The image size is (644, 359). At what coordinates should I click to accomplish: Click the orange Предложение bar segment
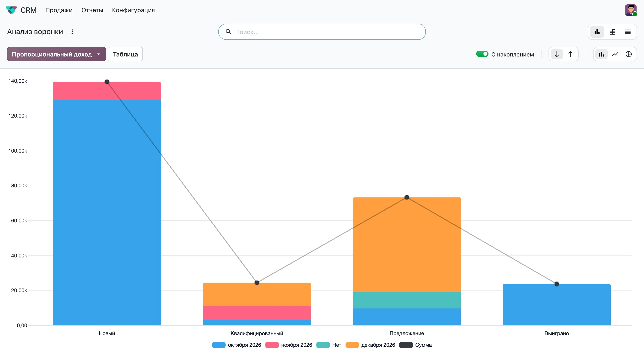tap(407, 245)
